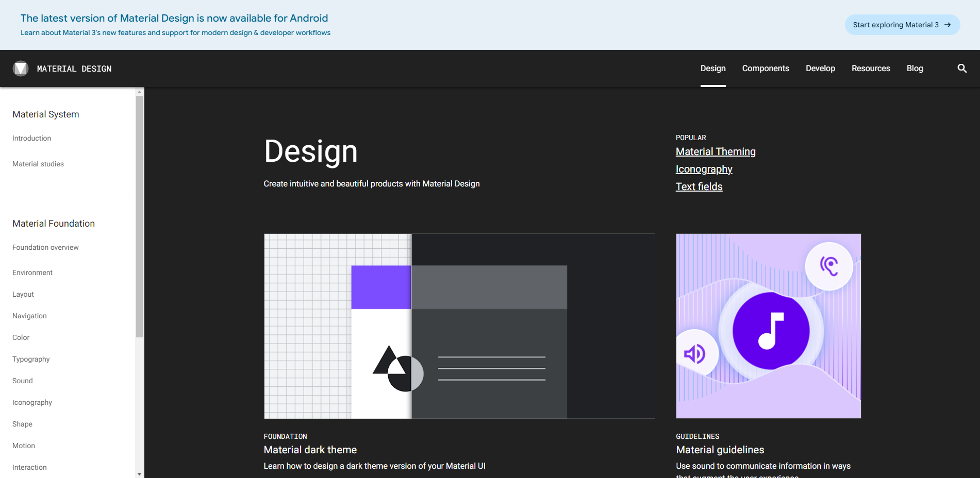Go to Shape in the sidebar
This screenshot has height=478, width=980.
[x=22, y=424]
